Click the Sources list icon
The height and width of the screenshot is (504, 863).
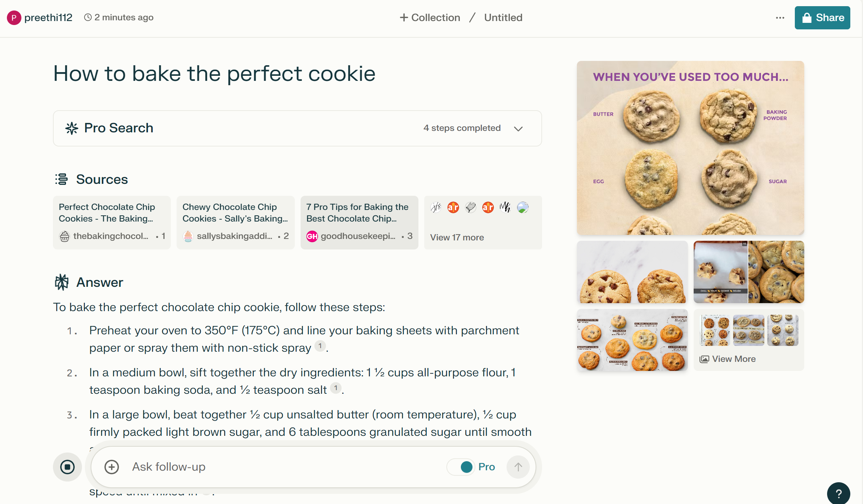point(61,179)
